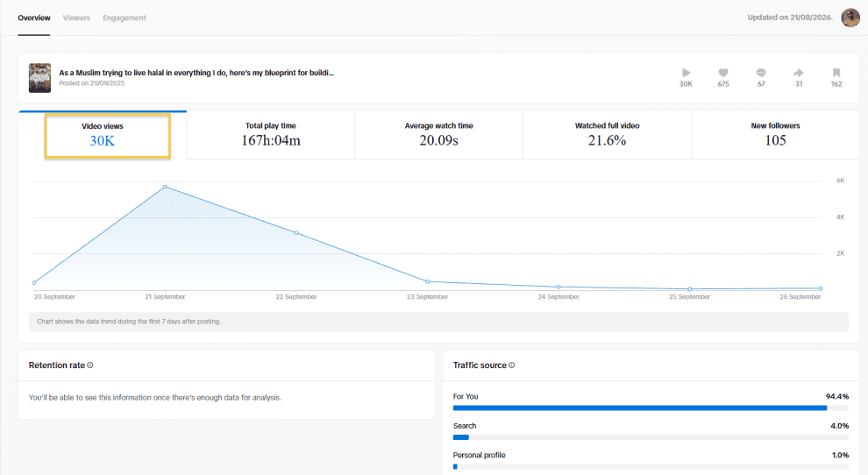Click the 21 September peak data point
The height and width of the screenshot is (475, 868).
(165, 188)
